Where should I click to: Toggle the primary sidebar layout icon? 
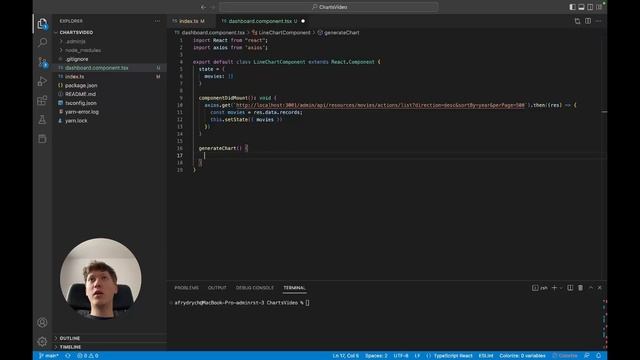point(572,7)
